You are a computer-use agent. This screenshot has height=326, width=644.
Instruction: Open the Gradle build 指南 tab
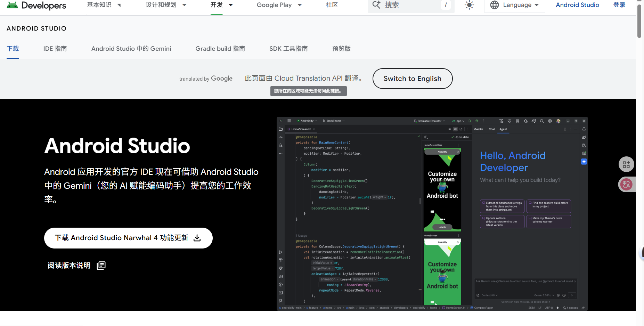pyautogui.click(x=220, y=49)
